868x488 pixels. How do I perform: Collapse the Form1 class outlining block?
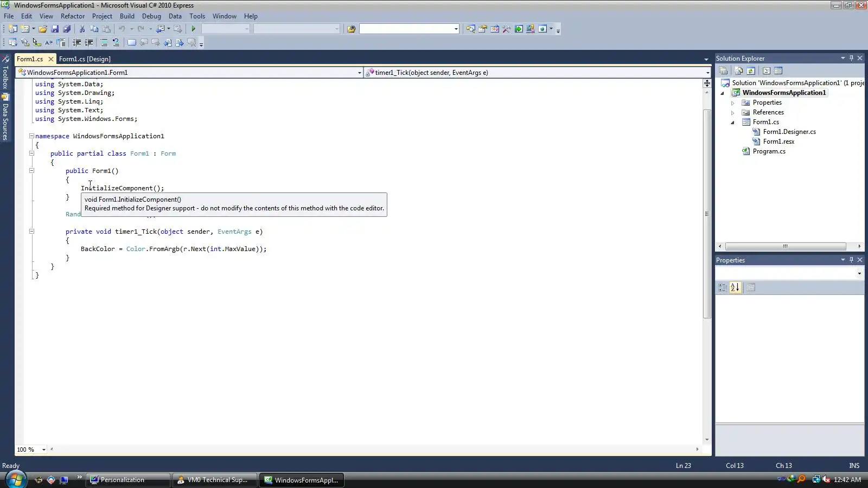click(x=31, y=153)
